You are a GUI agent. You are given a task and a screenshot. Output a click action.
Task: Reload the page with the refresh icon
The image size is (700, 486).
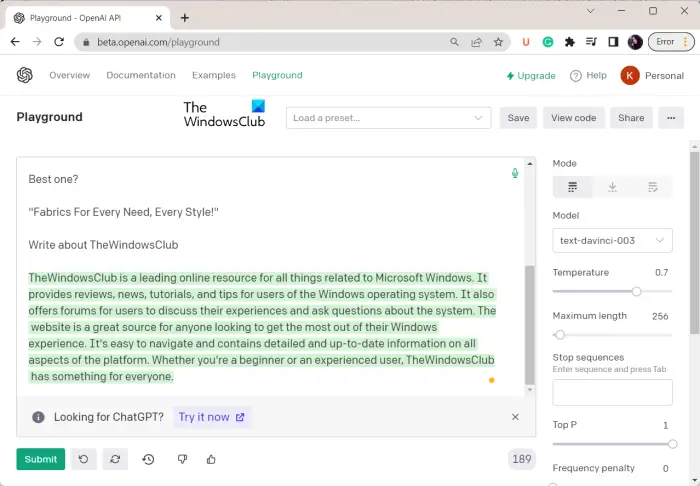(59, 42)
